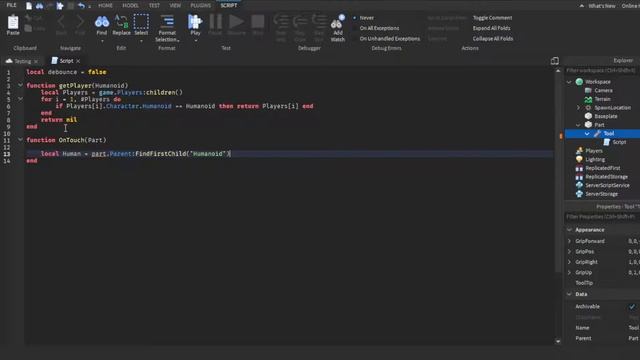Click the Name property value field
640x360 pixels.
tap(633, 328)
